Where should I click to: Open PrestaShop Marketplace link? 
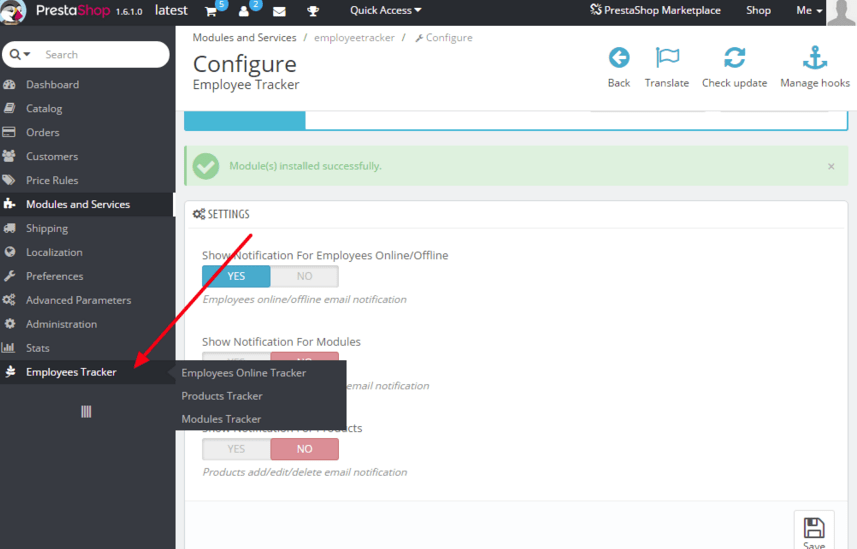[x=655, y=10]
